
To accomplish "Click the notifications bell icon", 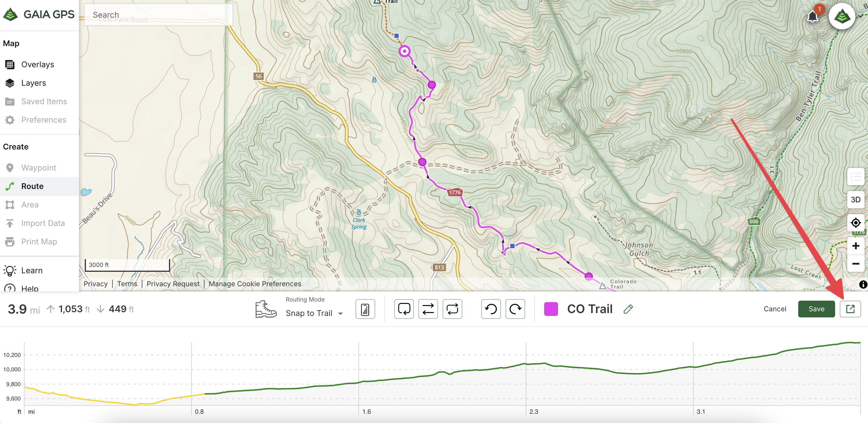I will pyautogui.click(x=813, y=16).
